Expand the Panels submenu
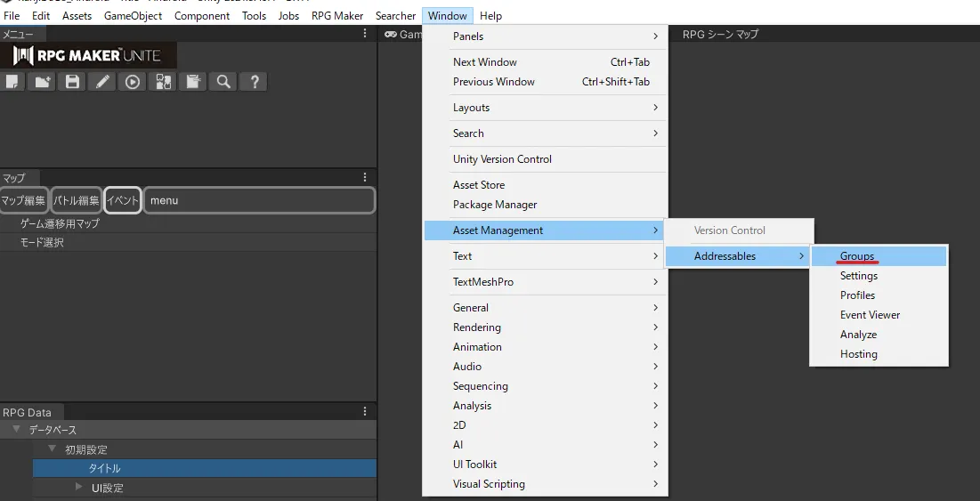Viewport: 980px width, 501px height. 545,36
